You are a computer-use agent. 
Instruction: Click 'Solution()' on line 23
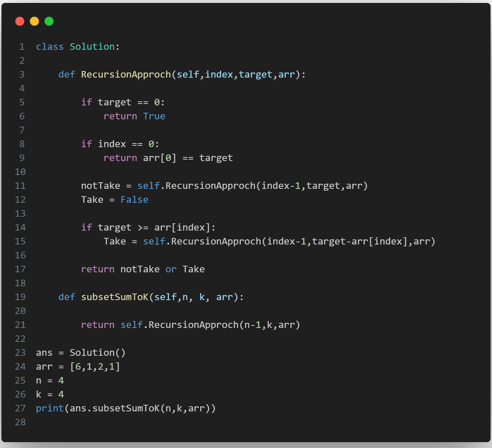[x=98, y=353]
